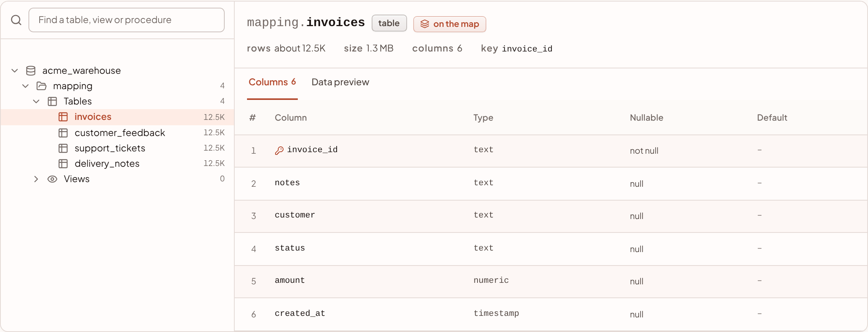Click the 'table' badge
Screen dimensions: 868x332
pos(389,23)
